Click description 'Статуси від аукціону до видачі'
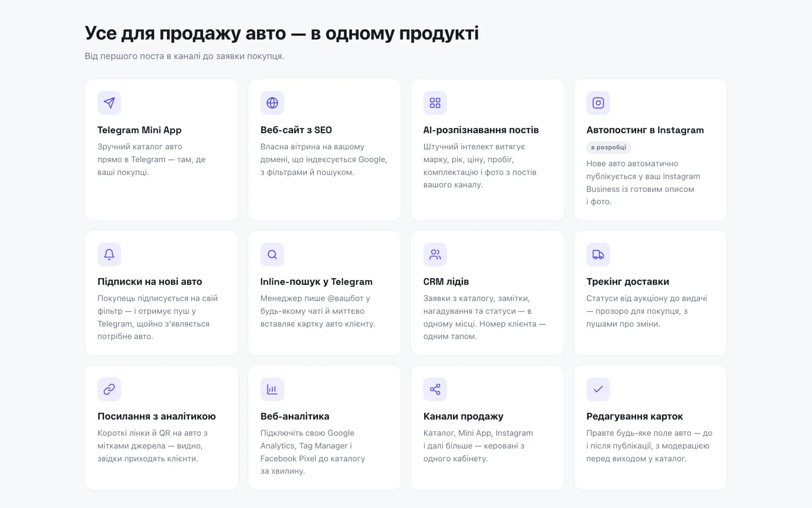Image resolution: width=812 pixels, height=508 pixels. (x=646, y=311)
